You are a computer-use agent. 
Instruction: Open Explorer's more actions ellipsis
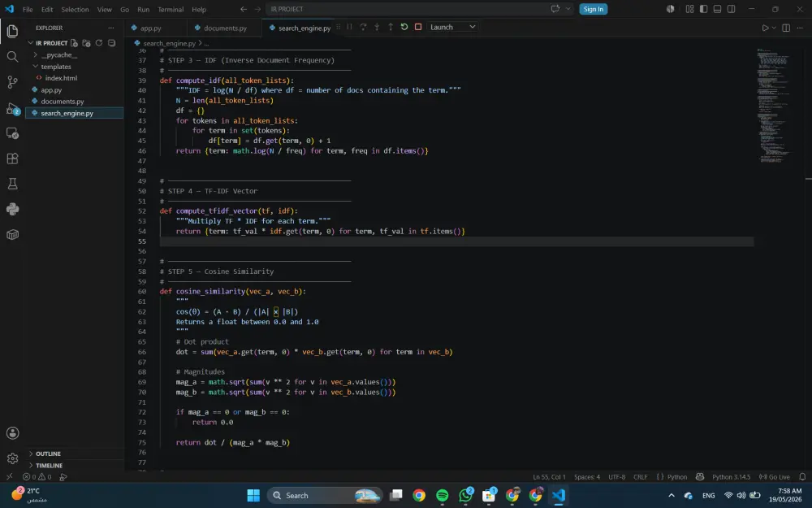pyautogui.click(x=110, y=28)
